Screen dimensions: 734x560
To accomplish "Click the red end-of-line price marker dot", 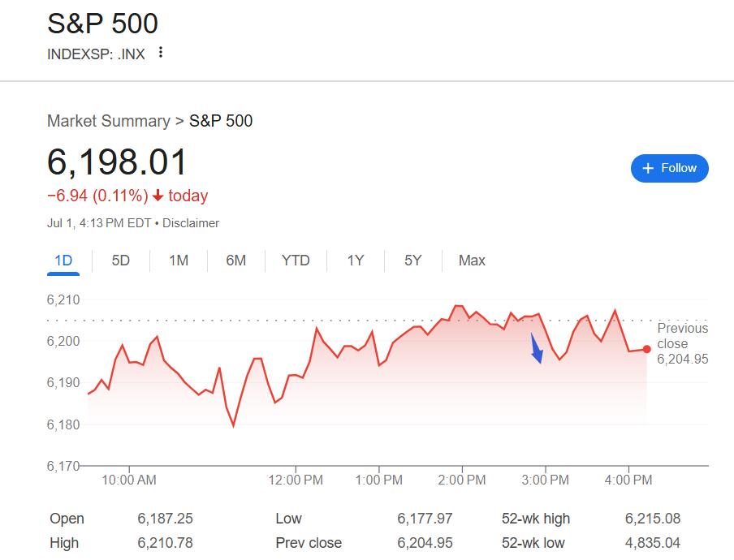I will click(x=647, y=349).
